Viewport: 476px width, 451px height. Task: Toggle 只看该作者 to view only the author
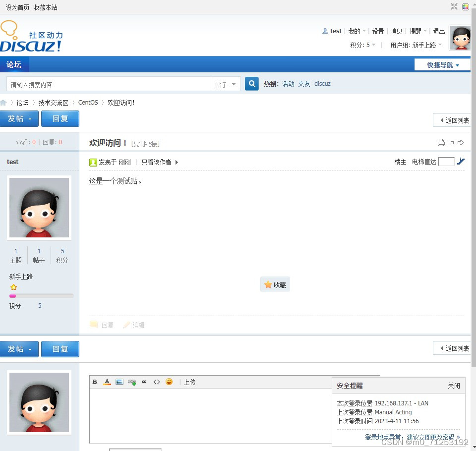(157, 162)
